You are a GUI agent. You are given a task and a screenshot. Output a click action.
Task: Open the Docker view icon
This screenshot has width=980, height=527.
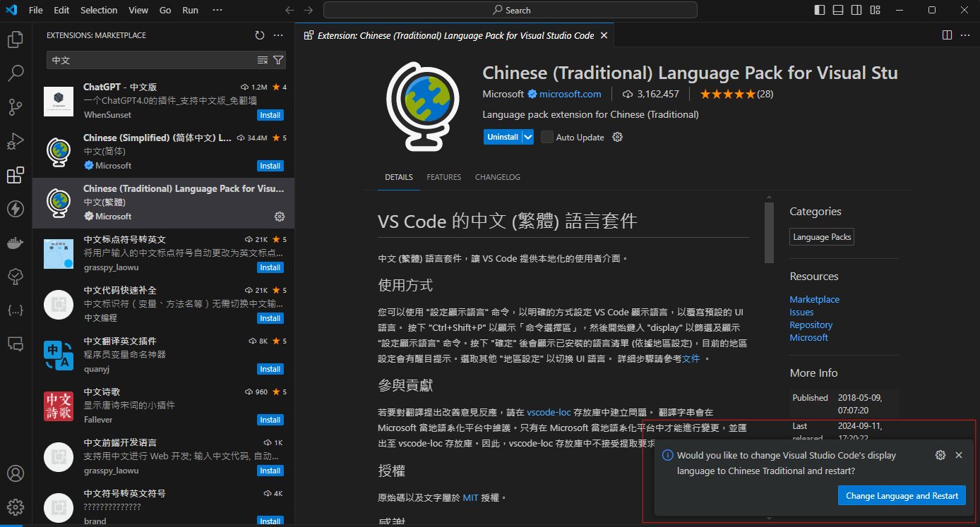point(16,242)
